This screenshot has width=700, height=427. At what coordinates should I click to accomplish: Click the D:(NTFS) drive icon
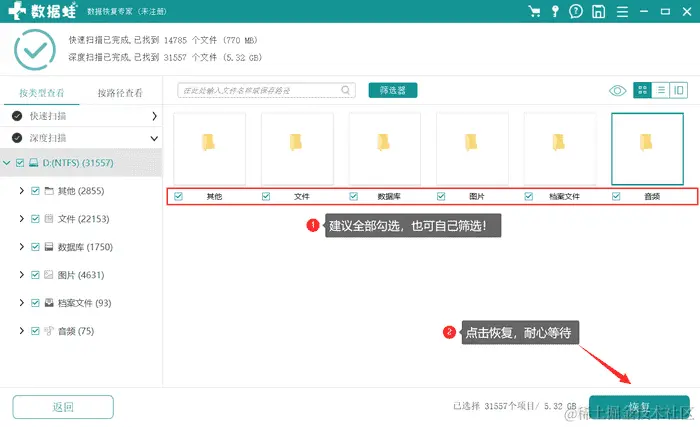(33, 163)
